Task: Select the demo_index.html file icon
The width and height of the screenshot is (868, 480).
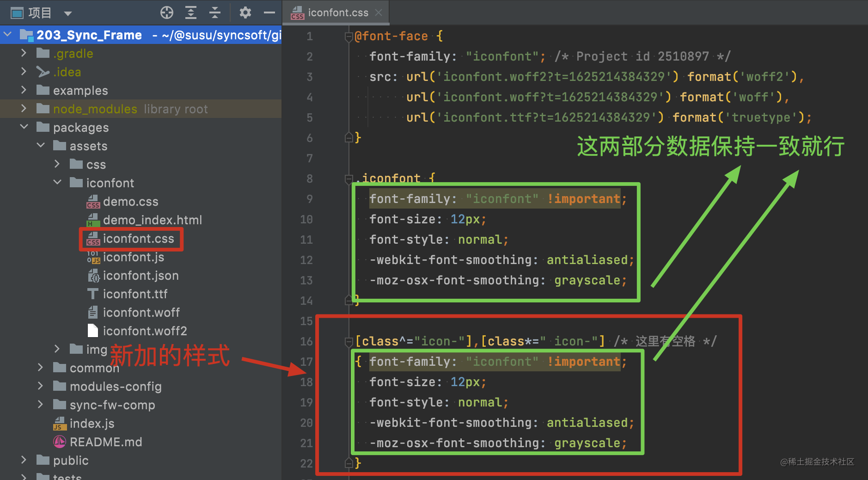Action: pos(93,220)
